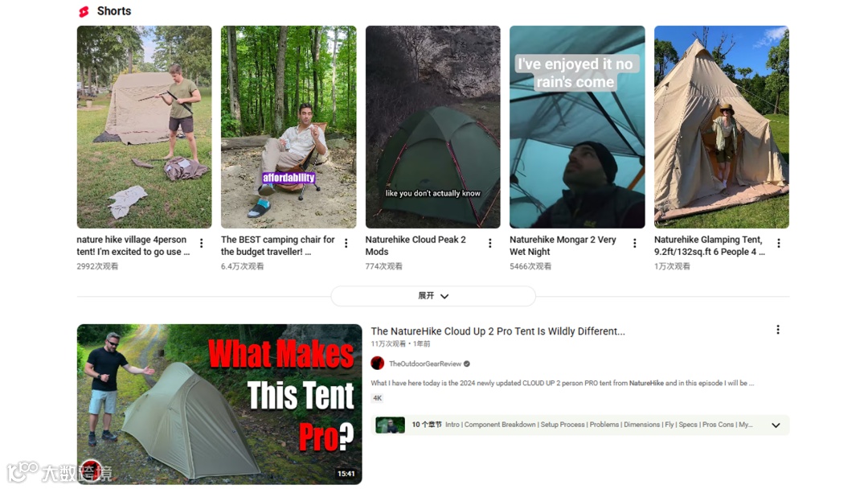Open chapter preview thumbnail beside 10 个章节
The width and height of the screenshot is (868, 489).
point(391,425)
